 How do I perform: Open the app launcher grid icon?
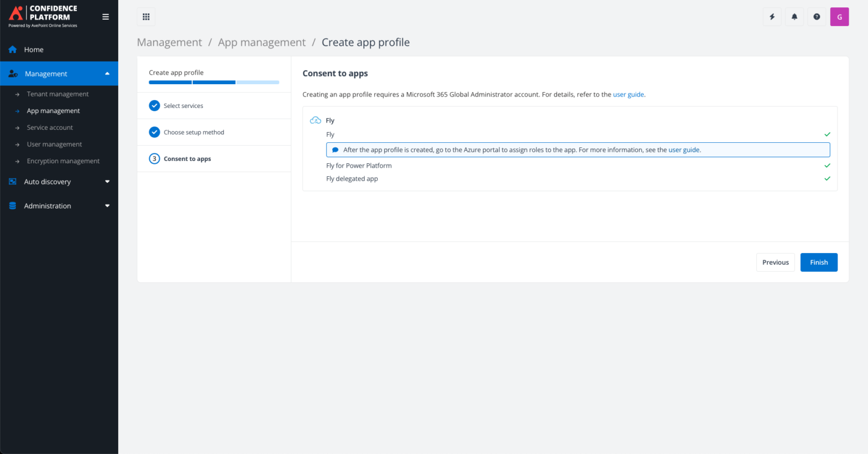[x=146, y=16]
